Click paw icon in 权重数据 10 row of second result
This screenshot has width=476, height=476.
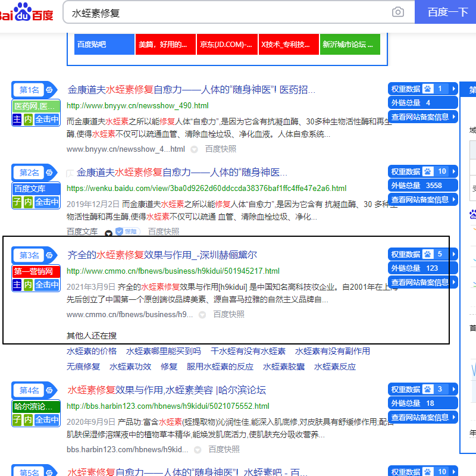[428, 171]
